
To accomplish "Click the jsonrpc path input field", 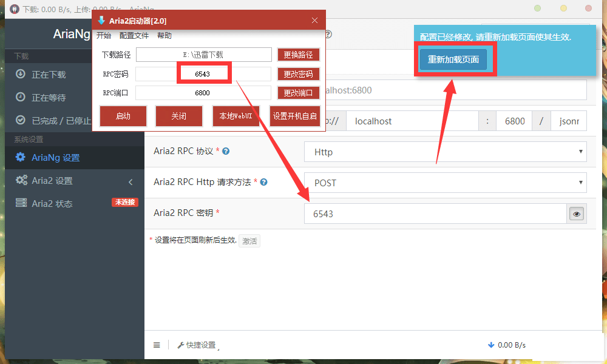I will coord(569,121).
